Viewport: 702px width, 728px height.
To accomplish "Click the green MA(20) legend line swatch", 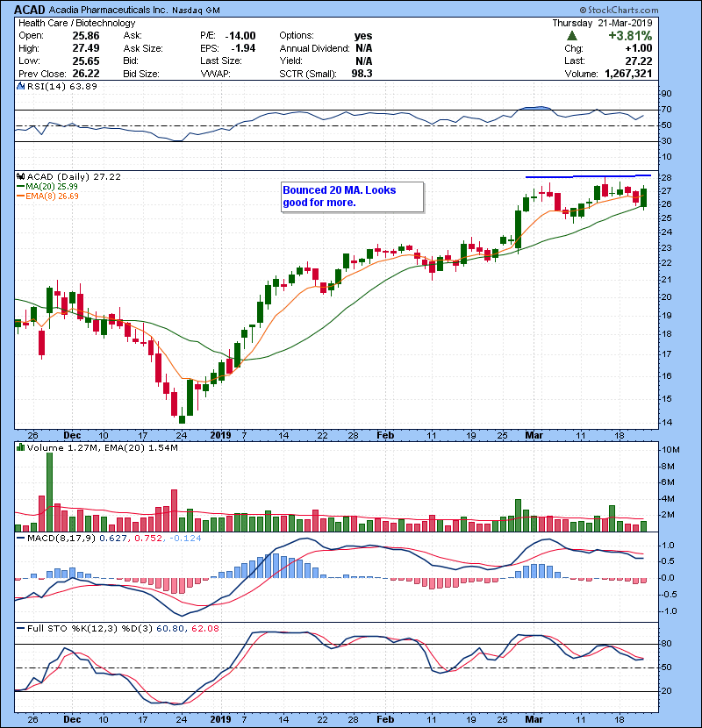I will coord(20,187).
